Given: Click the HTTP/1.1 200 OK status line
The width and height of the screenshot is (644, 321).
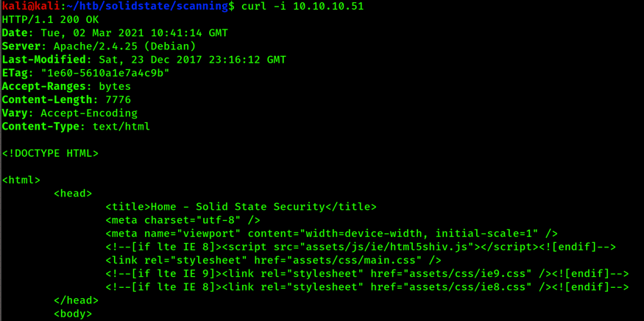Looking at the screenshot, I should (x=46, y=20).
